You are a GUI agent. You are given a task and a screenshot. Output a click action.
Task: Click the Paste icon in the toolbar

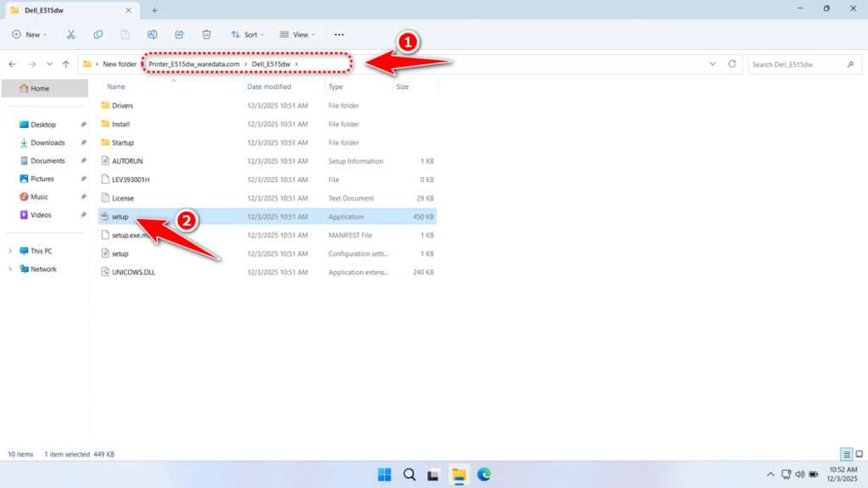pos(125,34)
